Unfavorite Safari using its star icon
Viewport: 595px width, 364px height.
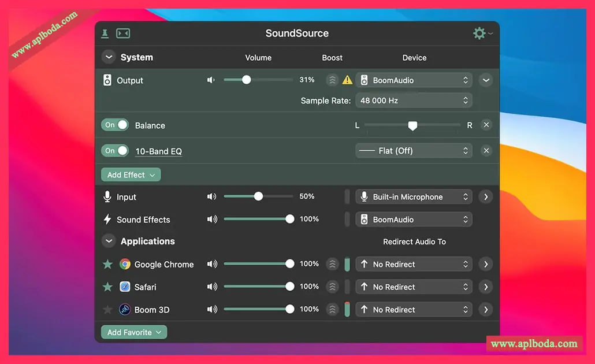point(107,287)
